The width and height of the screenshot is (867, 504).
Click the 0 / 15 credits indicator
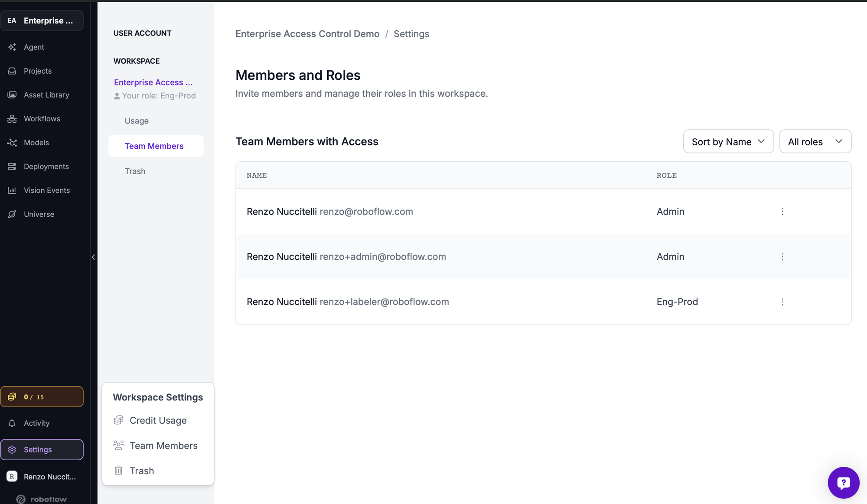point(42,397)
